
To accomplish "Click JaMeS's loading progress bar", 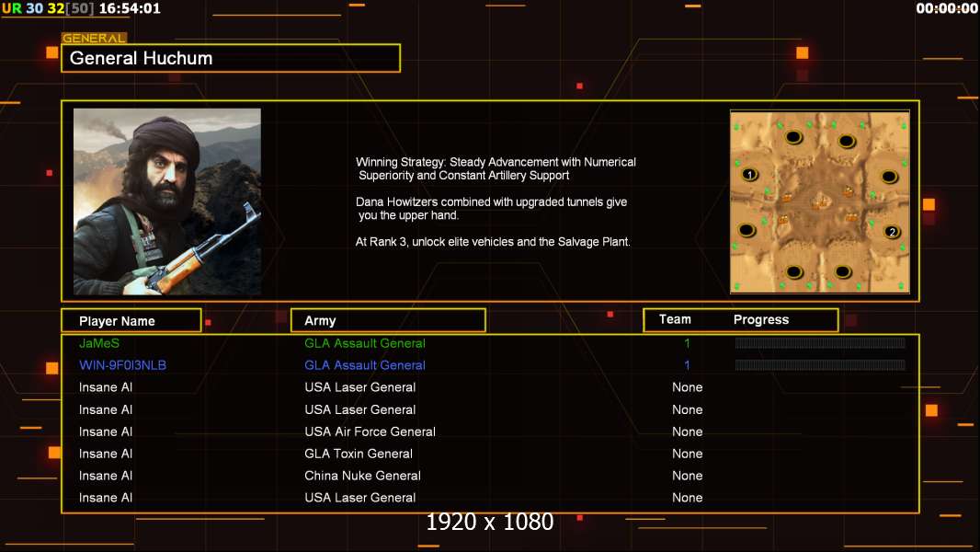I will coord(820,342).
